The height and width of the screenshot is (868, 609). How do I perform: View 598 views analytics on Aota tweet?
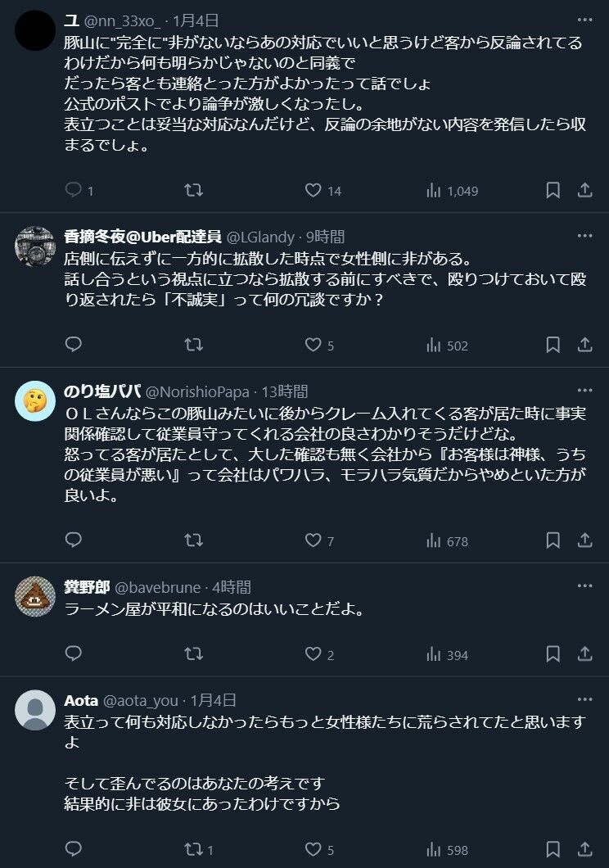[447, 849]
